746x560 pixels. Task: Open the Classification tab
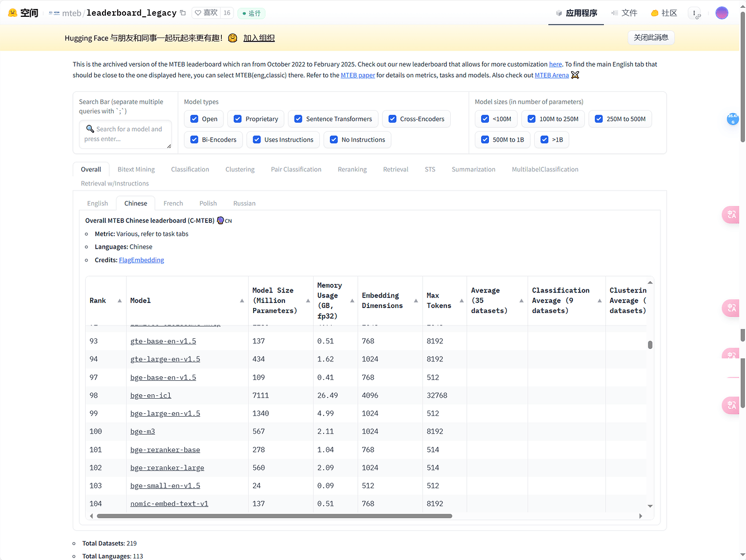190,169
